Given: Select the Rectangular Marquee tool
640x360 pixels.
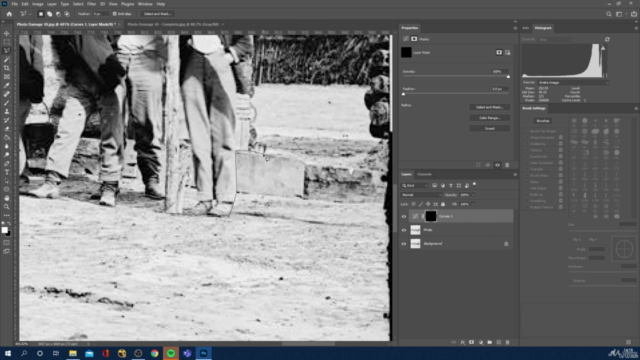Looking at the screenshot, I should click(x=7, y=42).
